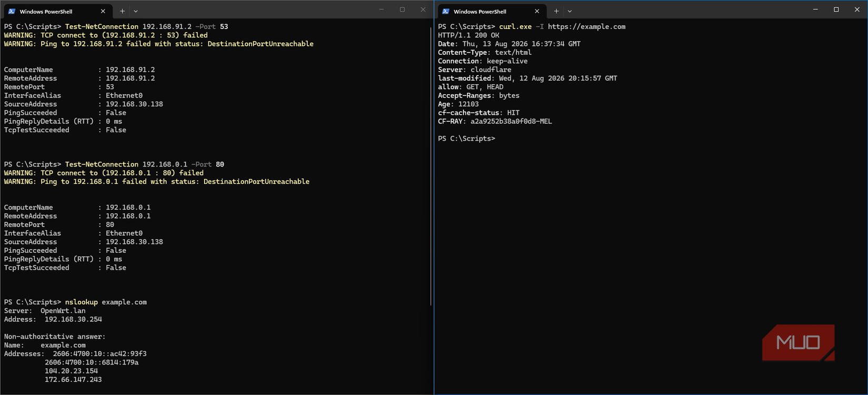Click 'Connection: keep-alive' header
The width and height of the screenshot is (868, 395).
coord(483,61)
